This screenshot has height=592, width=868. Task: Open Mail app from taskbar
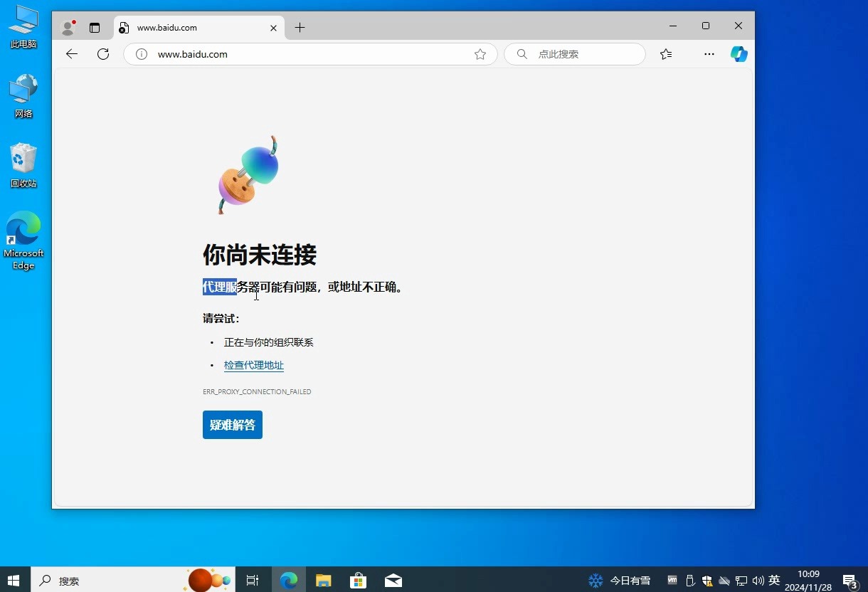[x=393, y=581]
